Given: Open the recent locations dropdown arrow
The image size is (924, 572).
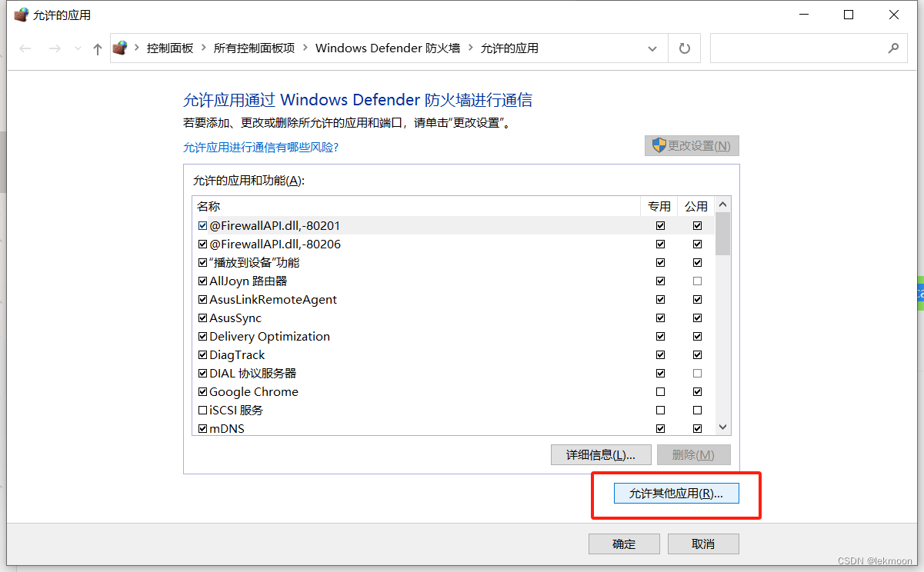Looking at the screenshot, I should tap(77, 48).
